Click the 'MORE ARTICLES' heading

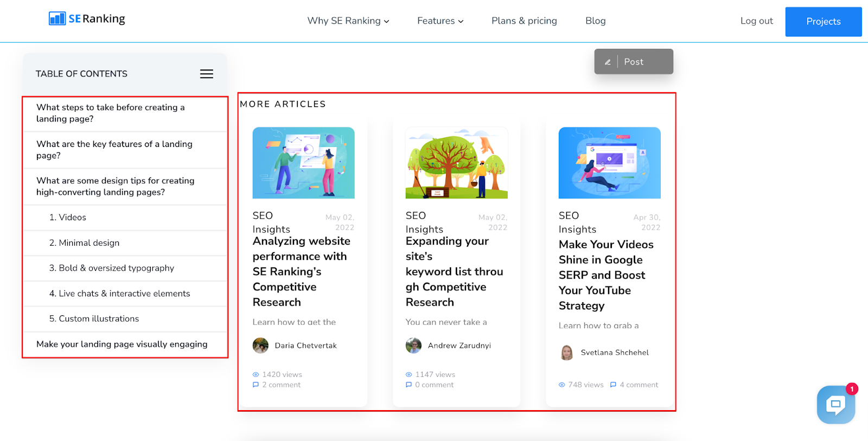pyautogui.click(x=283, y=104)
